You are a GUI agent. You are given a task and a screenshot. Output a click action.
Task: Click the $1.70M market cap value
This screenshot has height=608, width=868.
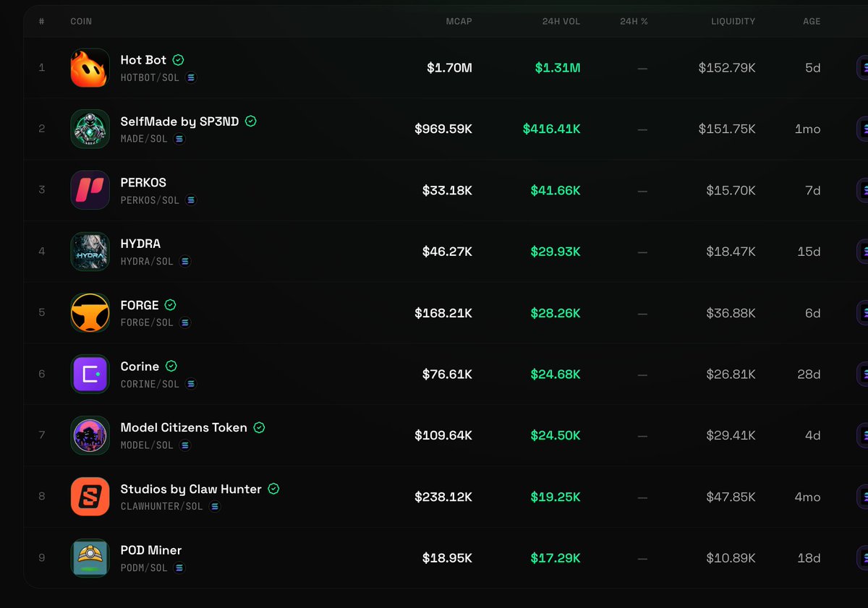point(449,68)
